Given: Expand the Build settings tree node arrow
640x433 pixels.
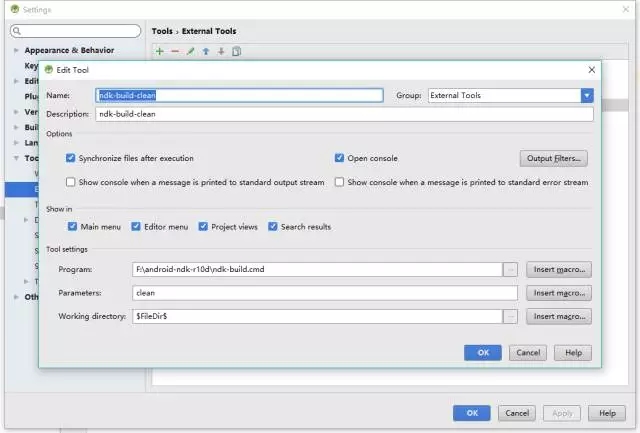Looking at the screenshot, I should point(16,127).
